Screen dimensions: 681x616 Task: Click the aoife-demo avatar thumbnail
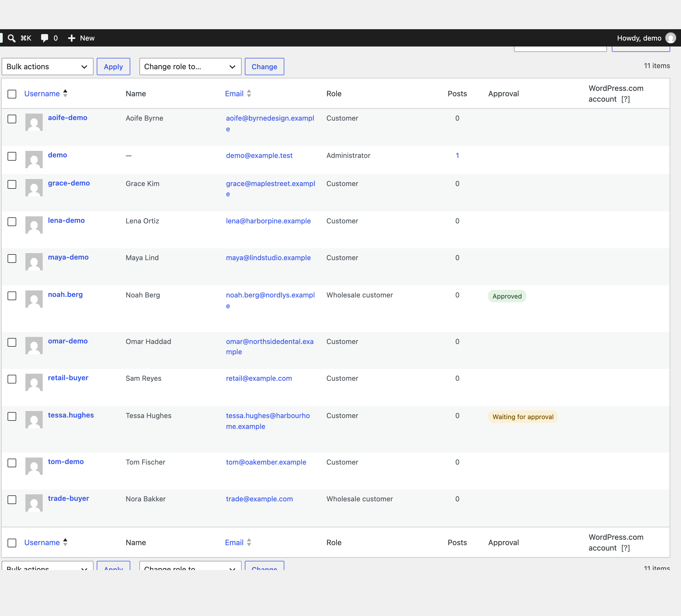tap(34, 122)
